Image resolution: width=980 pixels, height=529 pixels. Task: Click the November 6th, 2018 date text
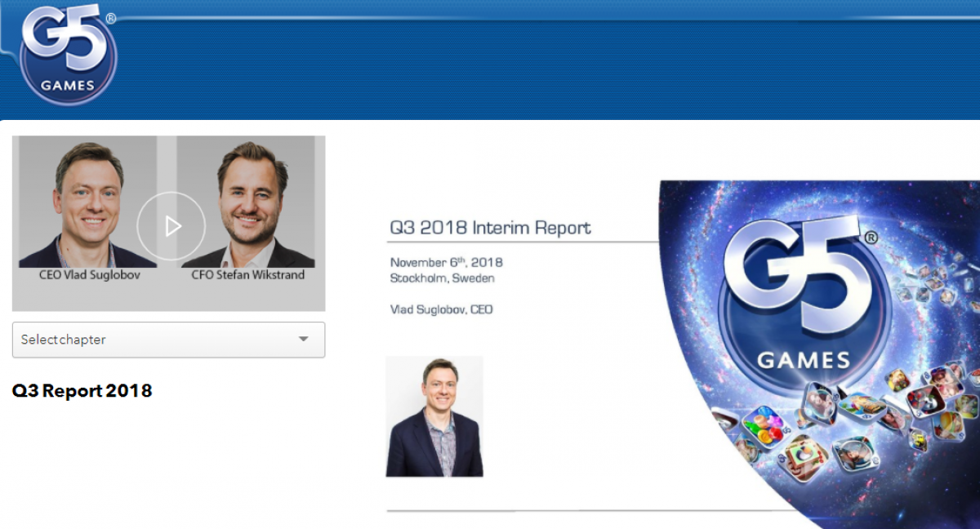pyautogui.click(x=446, y=263)
